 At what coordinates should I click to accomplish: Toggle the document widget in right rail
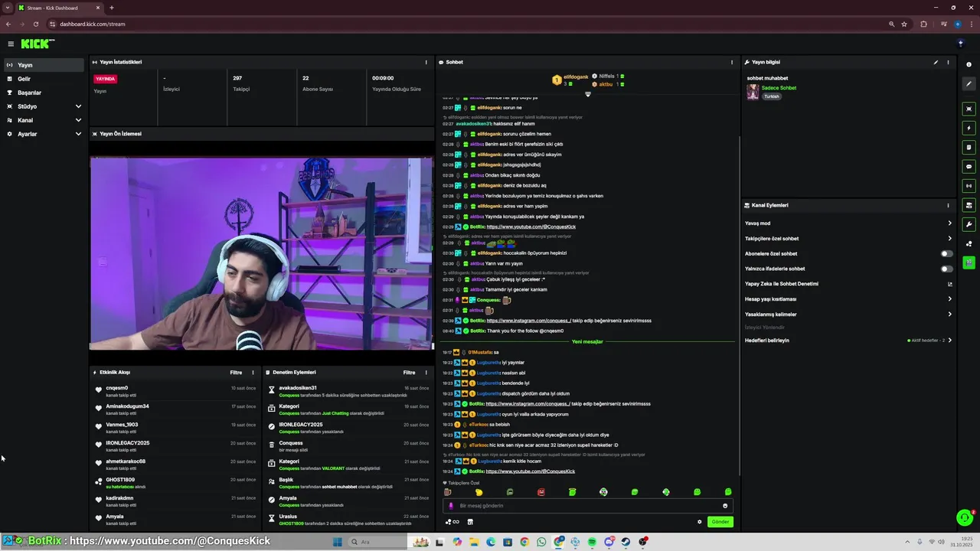(x=969, y=147)
